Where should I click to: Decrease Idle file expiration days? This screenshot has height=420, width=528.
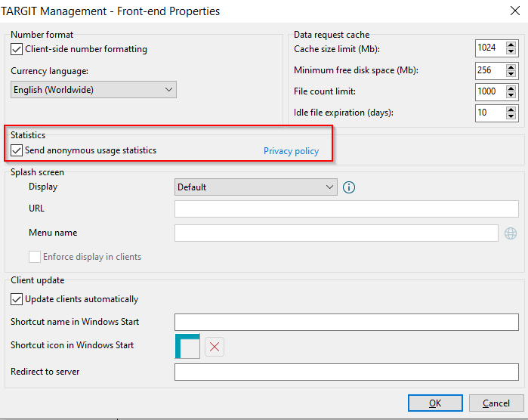pos(511,116)
